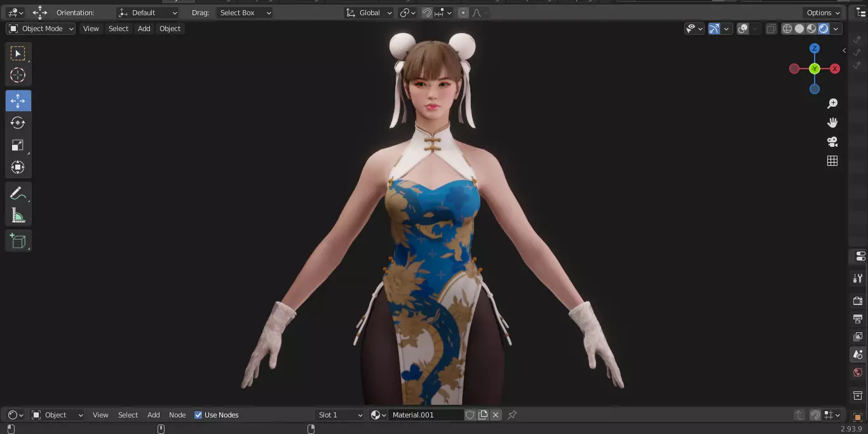Choose the Move tool

pos(18,100)
